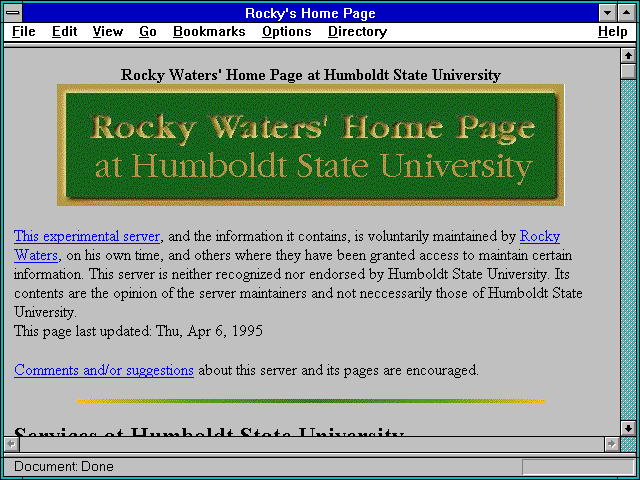Click the 'This page last updated: Thu, Apr 6, 1995' line
The height and width of the screenshot is (480, 640).
click(x=138, y=331)
